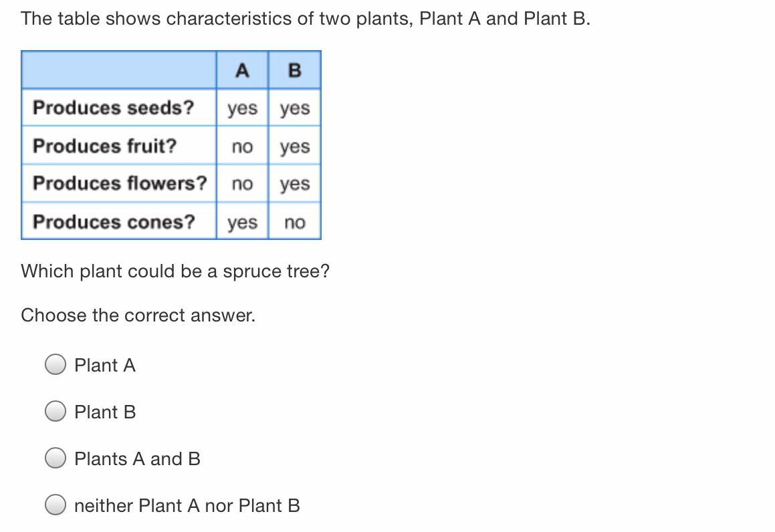775x532 pixels.
Task: Select the neither Plant A nor Plant B radio button
Action: (x=56, y=505)
